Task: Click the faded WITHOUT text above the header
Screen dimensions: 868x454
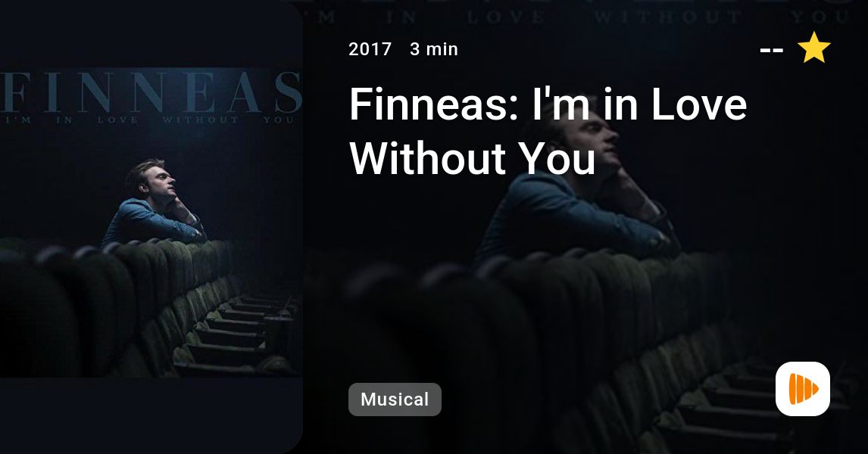Action: coord(667,17)
